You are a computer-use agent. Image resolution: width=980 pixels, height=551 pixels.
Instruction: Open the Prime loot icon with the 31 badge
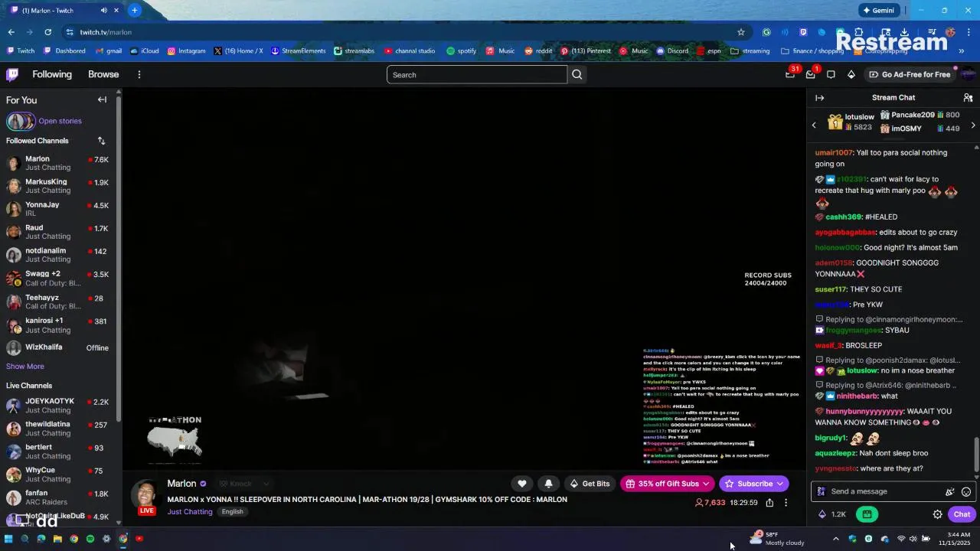coord(790,74)
